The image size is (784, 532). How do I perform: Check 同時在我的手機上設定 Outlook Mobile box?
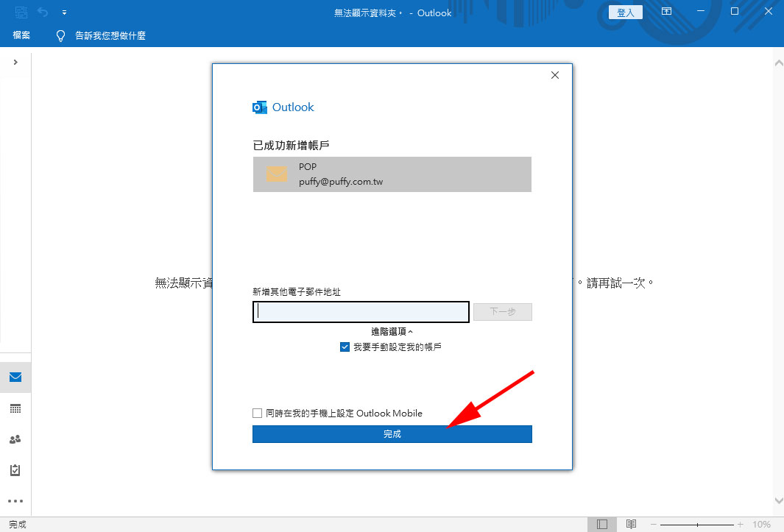click(x=258, y=413)
